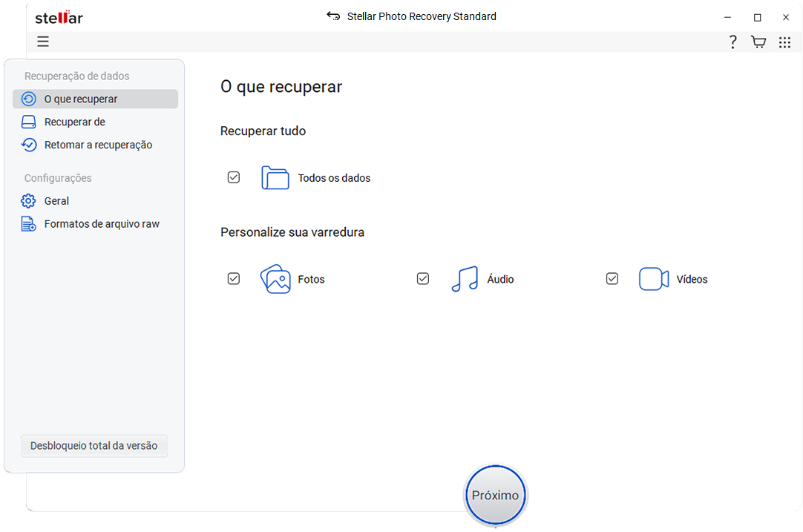
Task: Click the Vídeos label
Action: coord(692,279)
